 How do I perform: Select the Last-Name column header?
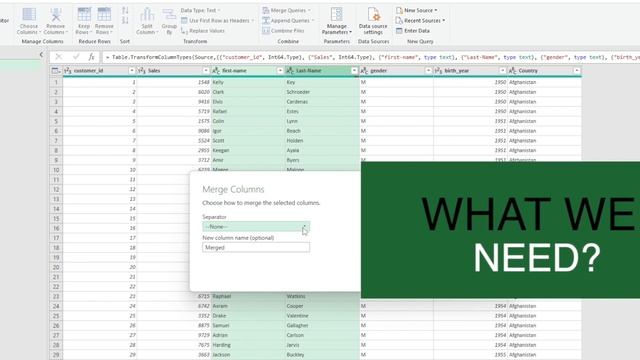coord(322,71)
